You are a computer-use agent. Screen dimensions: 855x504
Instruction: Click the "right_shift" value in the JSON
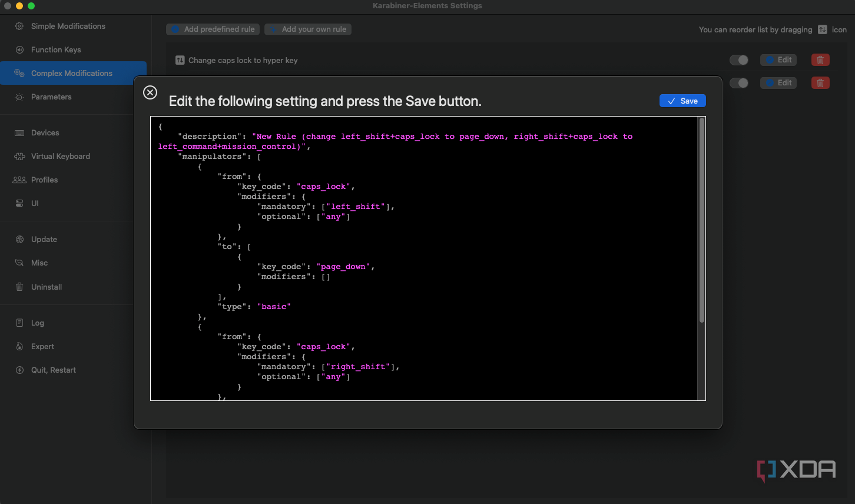358,367
